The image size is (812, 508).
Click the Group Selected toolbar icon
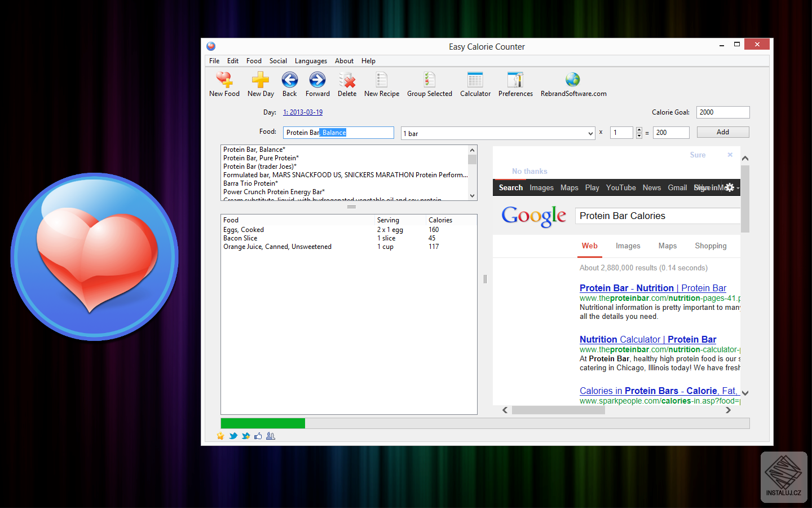pyautogui.click(x=430, y=80)
